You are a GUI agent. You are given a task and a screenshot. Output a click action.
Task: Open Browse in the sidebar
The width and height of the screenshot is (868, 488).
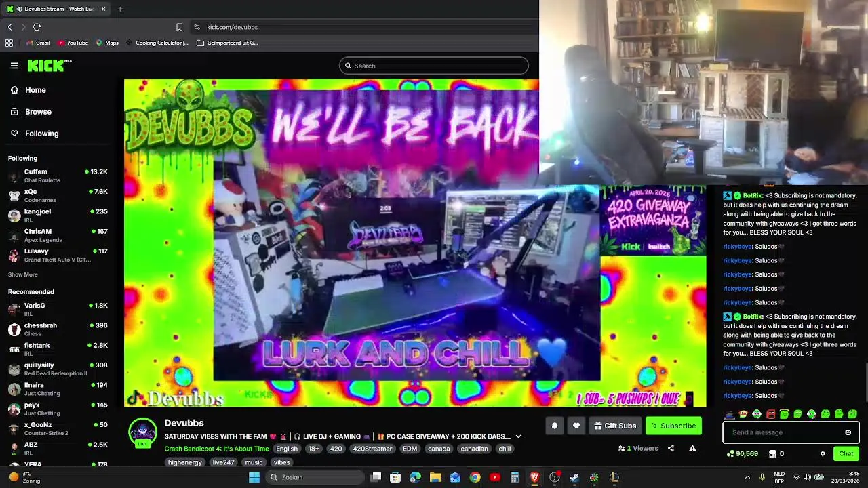tap(38, 112)
